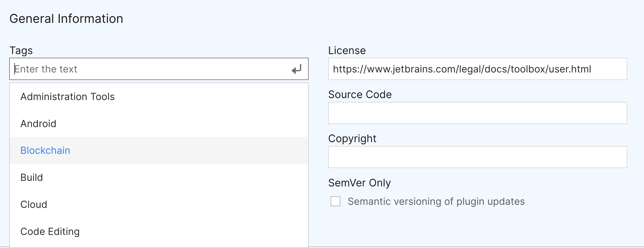The height and width of the screenshot is (248, 644).
Task: Choose the Android tag option
Action: [159, 123]
